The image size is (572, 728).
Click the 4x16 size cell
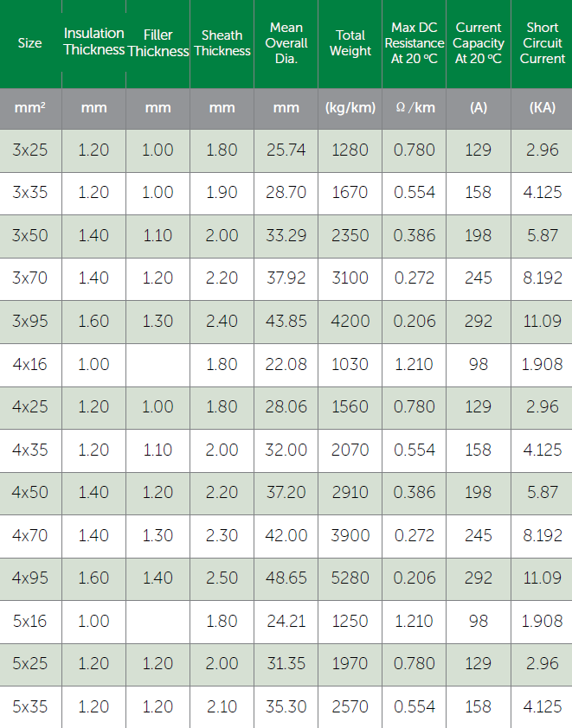[x=30, y=364]
